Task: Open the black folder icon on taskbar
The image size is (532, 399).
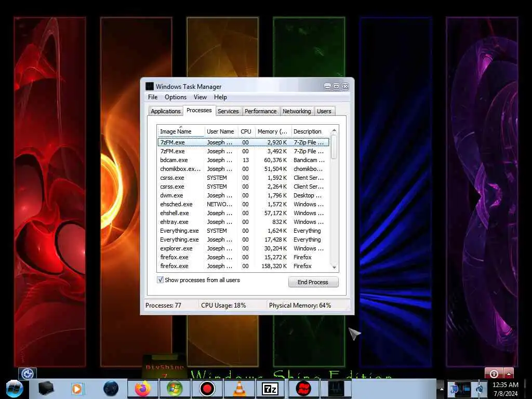Action: (x=46, y=389)
